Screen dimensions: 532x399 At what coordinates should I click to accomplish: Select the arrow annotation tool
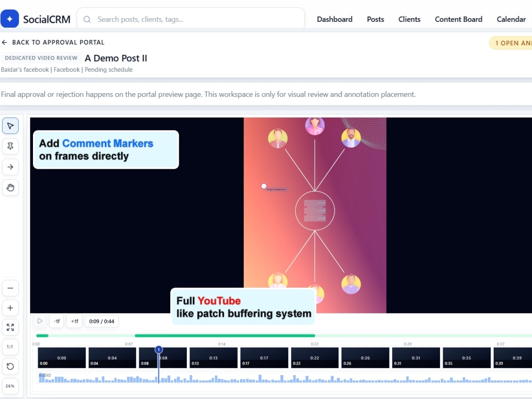click(10, 167)
